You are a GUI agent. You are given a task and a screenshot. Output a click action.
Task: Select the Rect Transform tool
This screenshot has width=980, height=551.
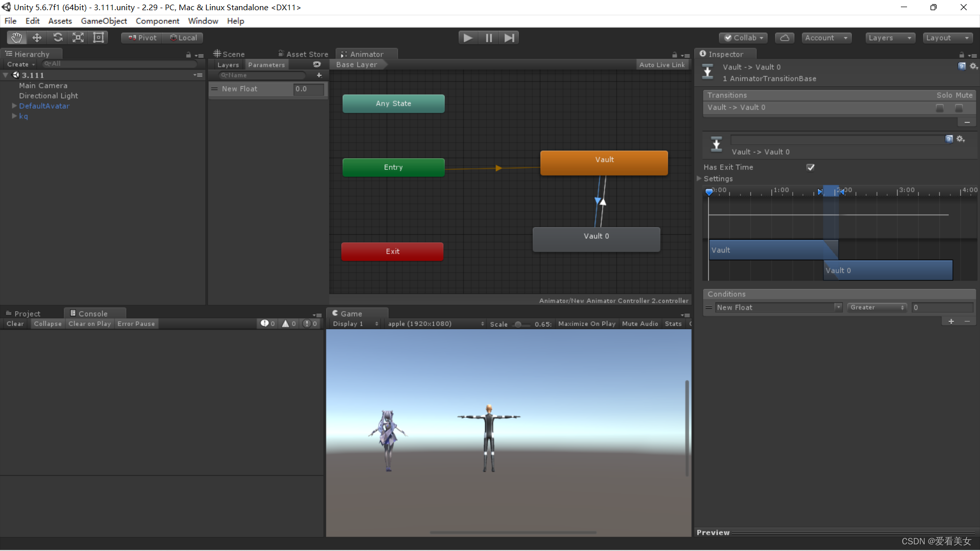pyautogui.click(x=99, y=38)
